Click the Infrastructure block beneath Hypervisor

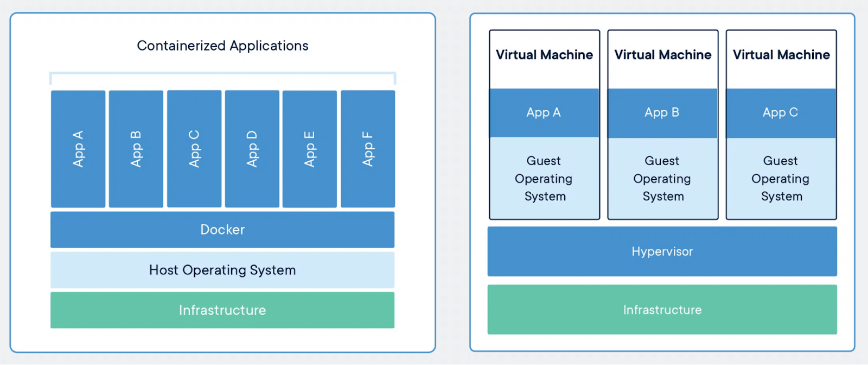point(662,310)
